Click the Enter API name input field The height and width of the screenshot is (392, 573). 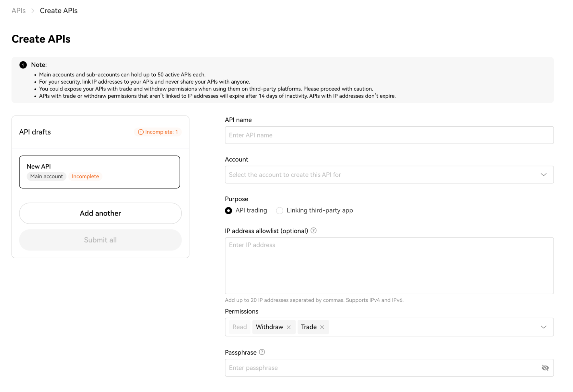coord(389,135)
